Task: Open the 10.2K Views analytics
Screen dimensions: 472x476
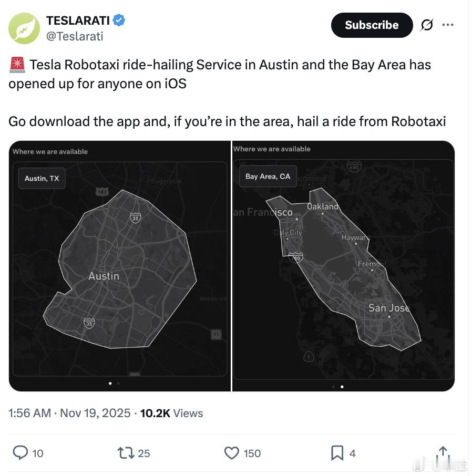Action: point(171,413)
